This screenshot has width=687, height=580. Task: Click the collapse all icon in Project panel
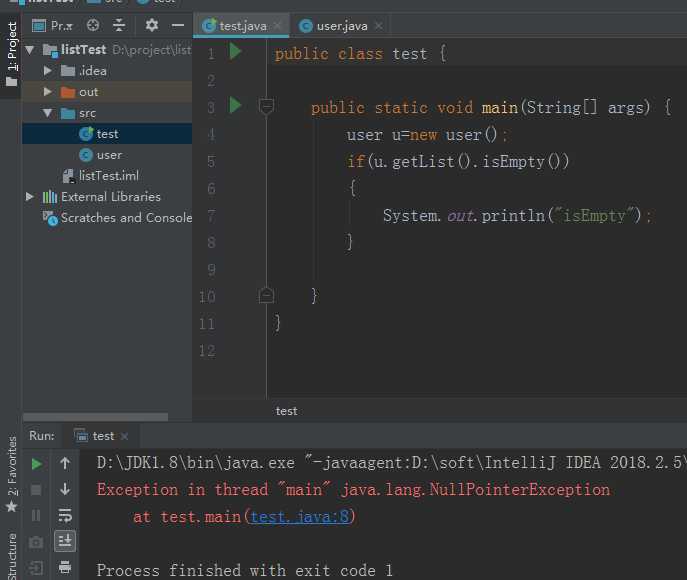pyautogui.click(x=119, y=25)
